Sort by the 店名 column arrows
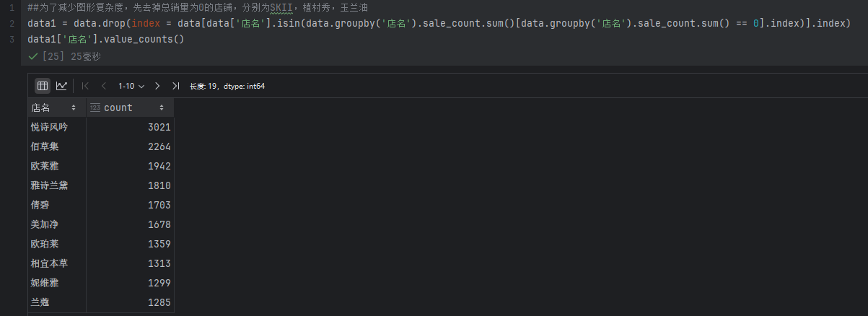The height and width of the screenshot is (316, 868). (74, 107)
